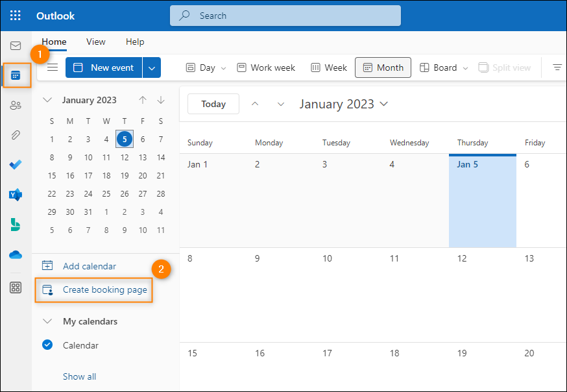The image size is (567, 392).
Task: Open the Bookings app icon
Action: (16, 225)
